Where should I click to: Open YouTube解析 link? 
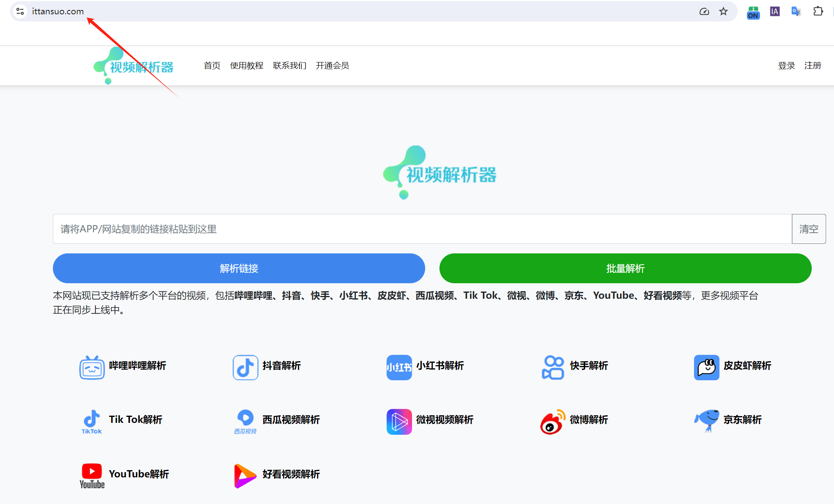139,474
